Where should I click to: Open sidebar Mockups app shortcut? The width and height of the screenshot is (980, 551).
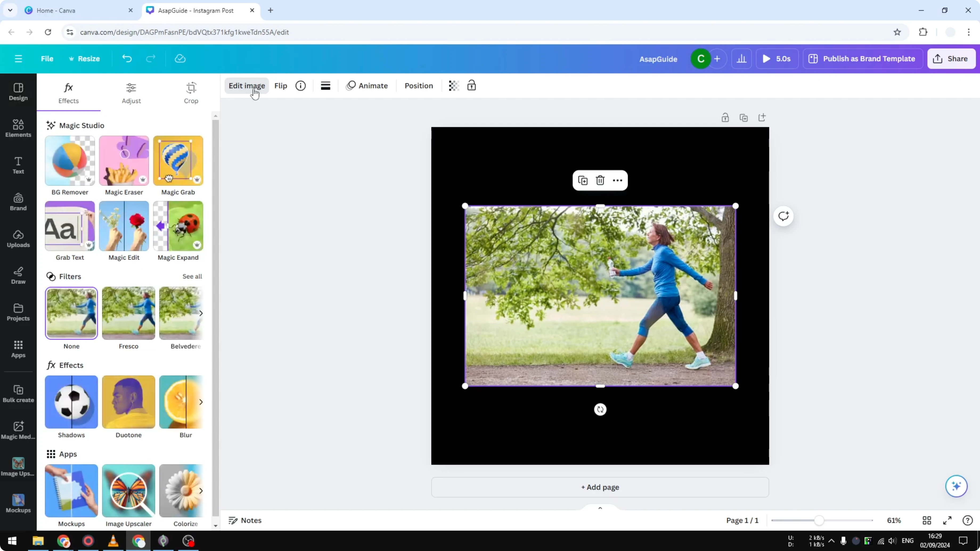tap(18, 504)
